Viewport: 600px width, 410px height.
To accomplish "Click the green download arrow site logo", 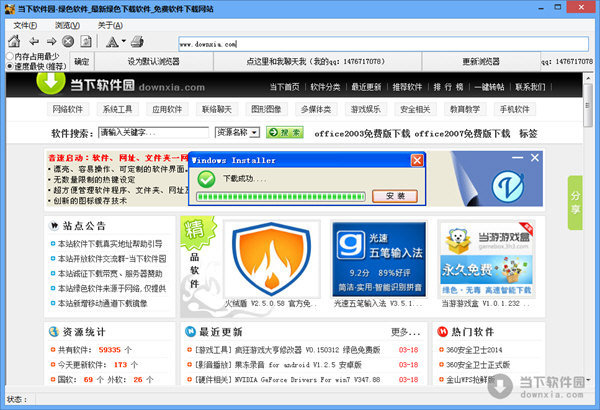I will point(51,82).
